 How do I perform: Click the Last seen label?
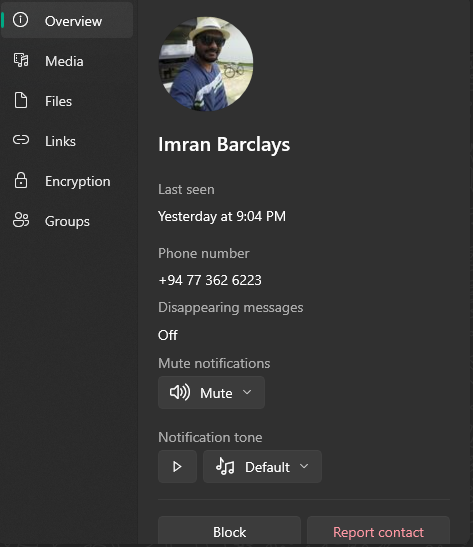click(x=186, y=189)
